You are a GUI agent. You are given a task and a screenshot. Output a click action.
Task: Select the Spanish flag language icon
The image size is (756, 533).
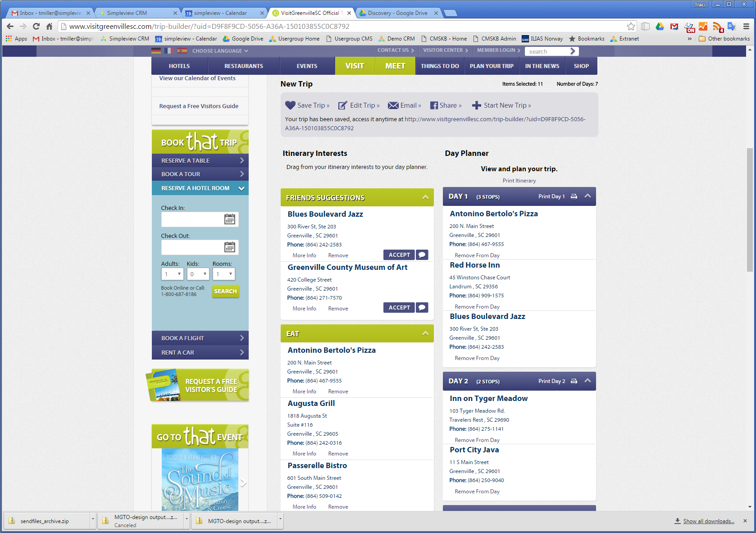click(182, 50)
